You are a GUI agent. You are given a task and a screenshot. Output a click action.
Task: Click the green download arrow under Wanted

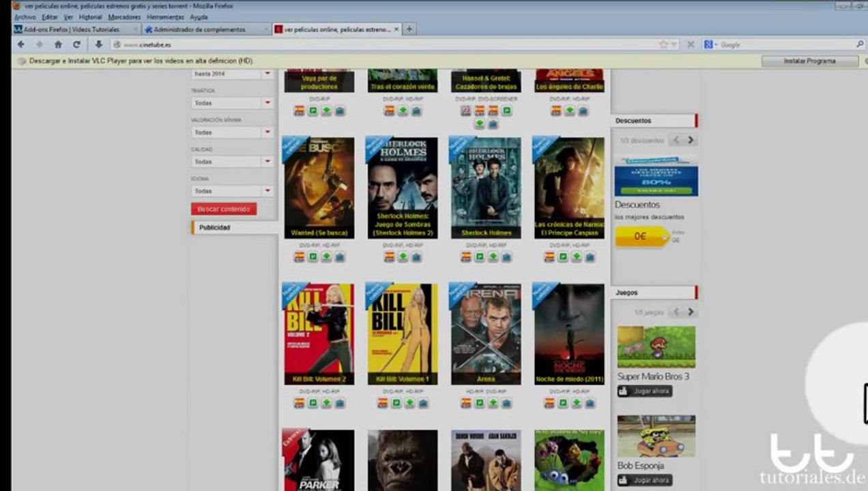coord(326,256)
